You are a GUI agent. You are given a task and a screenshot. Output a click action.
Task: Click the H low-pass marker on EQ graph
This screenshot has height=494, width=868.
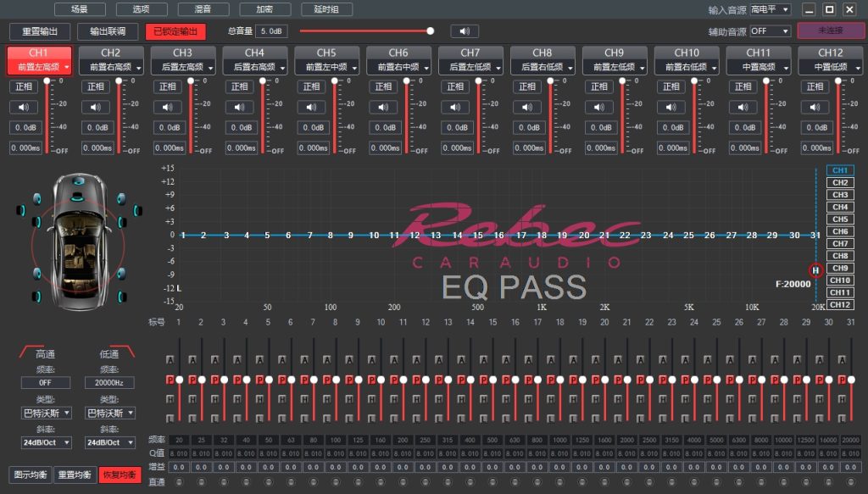pyautogui.click(x=815, y=270)
